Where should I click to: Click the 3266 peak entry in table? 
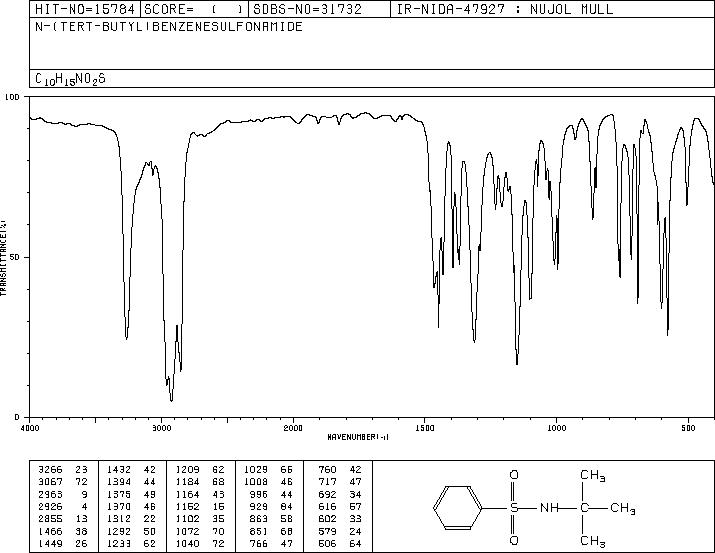click(63, 470)
